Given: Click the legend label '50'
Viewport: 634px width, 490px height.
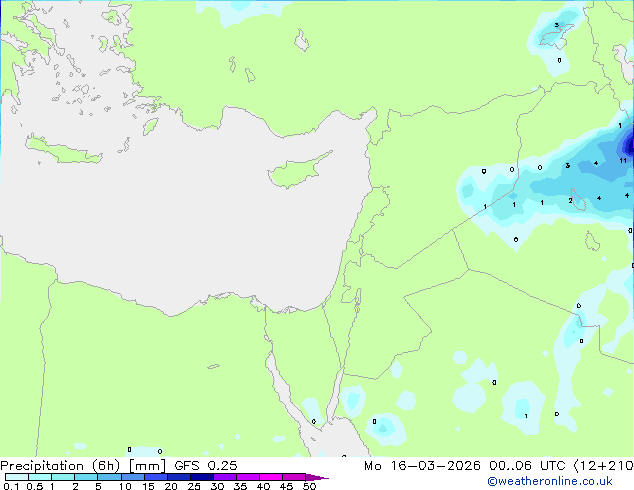Looking at the screenshot, I should [309, 486].
